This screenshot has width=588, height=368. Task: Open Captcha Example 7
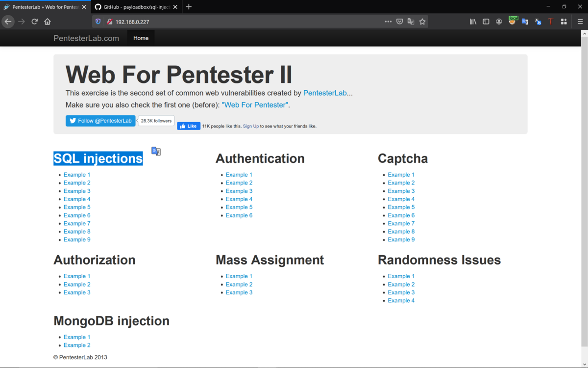pos(401,223)
